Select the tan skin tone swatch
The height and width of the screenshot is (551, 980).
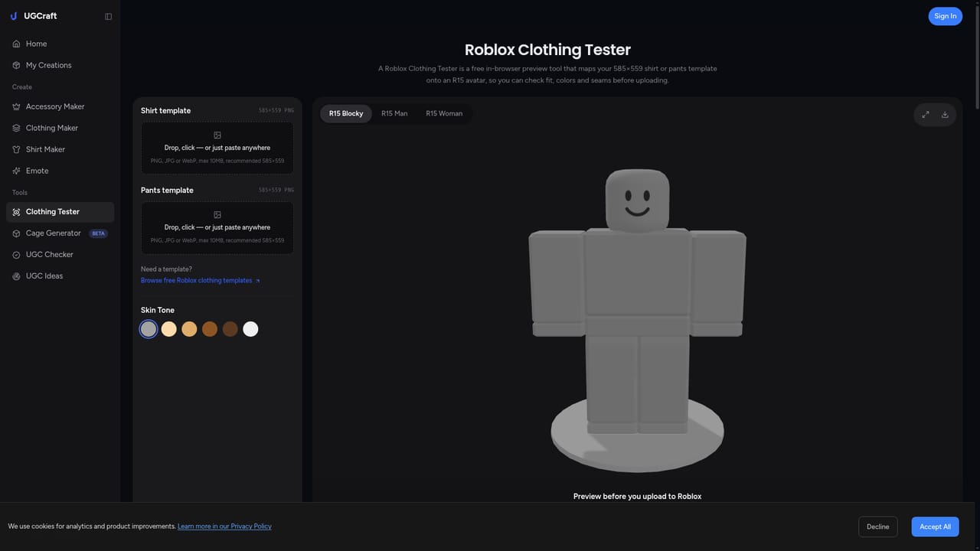click(x=189, y=329)
